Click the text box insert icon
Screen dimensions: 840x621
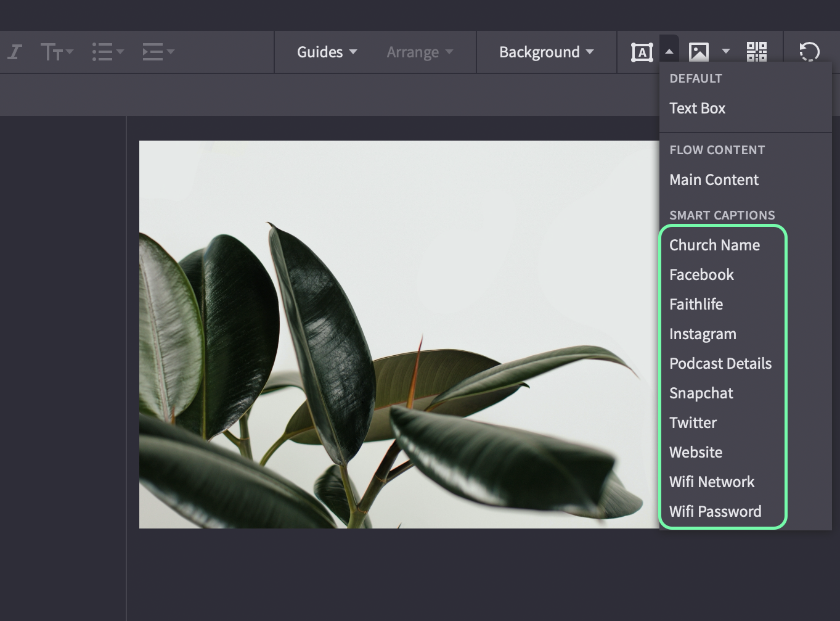point(642,52)
